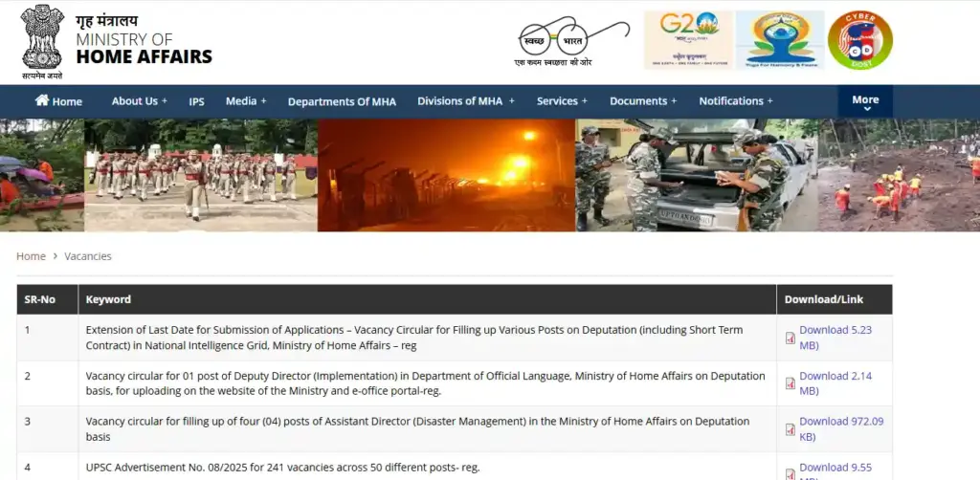Open the Notifications dropdown menu
This screenshot has width=980, height=480.
pyautogui.click(x=735, y=101)
